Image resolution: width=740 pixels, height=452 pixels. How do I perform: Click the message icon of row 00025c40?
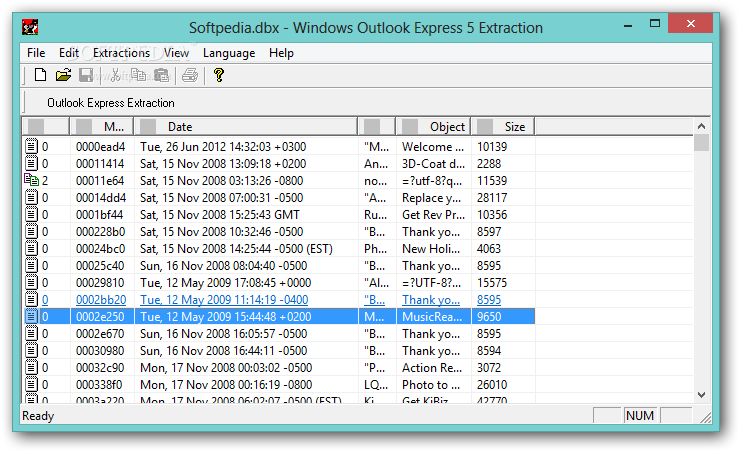pyautogui.click(x=31, y=265)
